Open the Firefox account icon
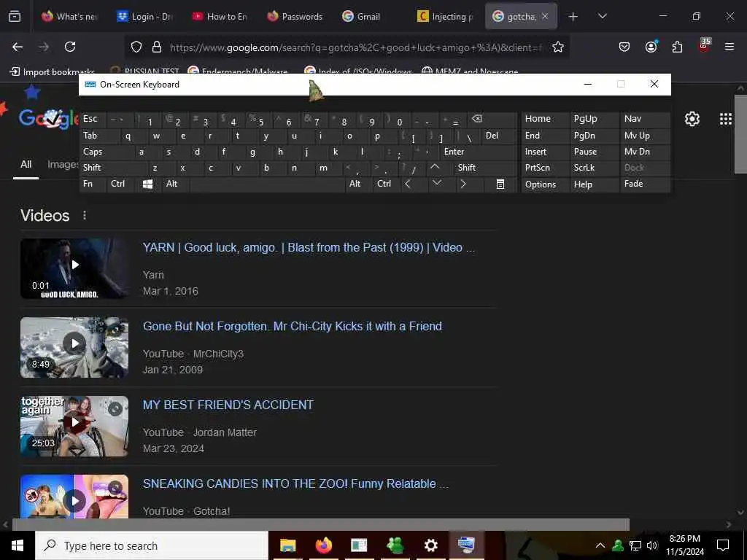 (651, 47)
